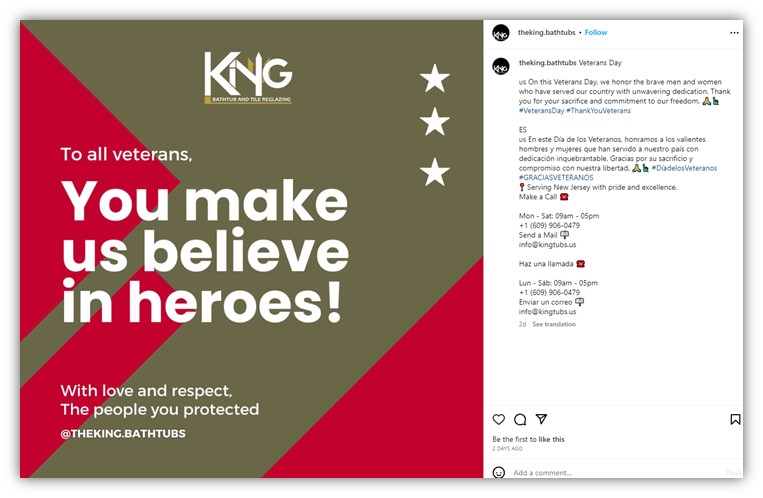
Task: Open the #DíadelosVeteranos hashtag
Action: click(684, 168)
